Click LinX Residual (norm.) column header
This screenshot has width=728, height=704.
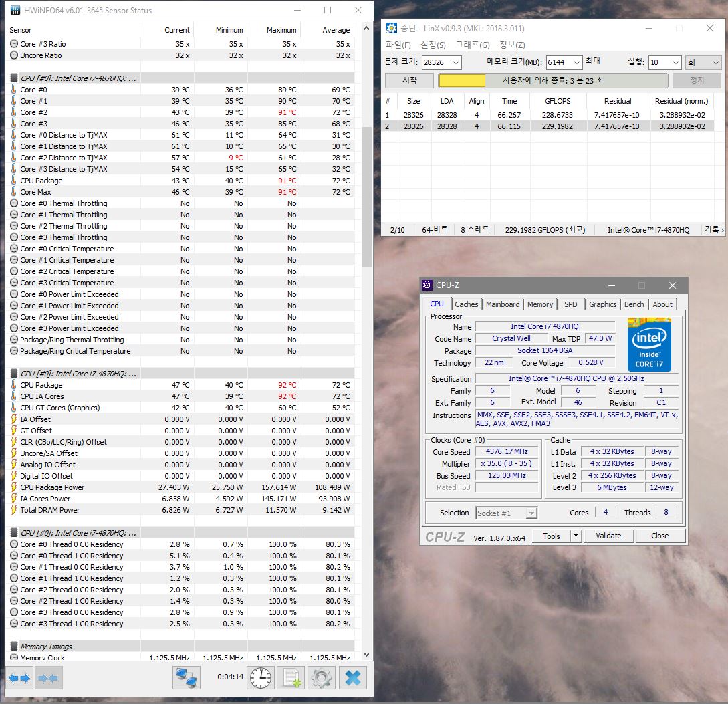tap(681, 101)
